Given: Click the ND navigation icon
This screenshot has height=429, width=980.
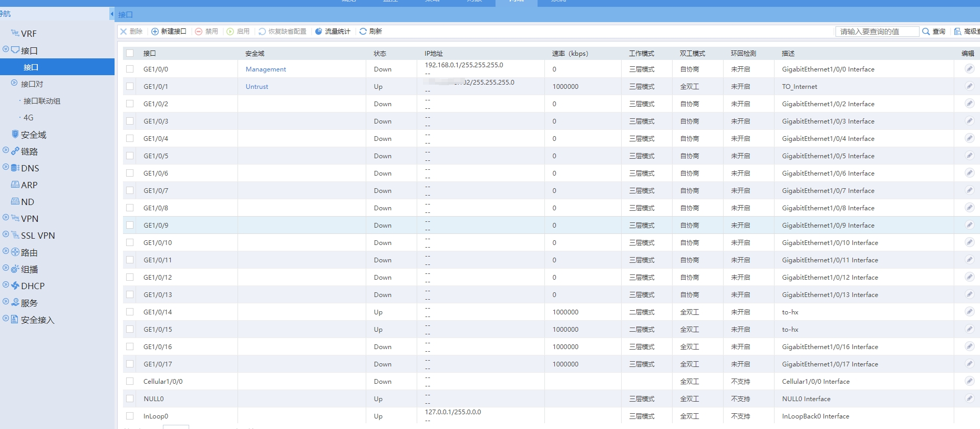Looking at the screenshot, I should (x=15, y=201).
